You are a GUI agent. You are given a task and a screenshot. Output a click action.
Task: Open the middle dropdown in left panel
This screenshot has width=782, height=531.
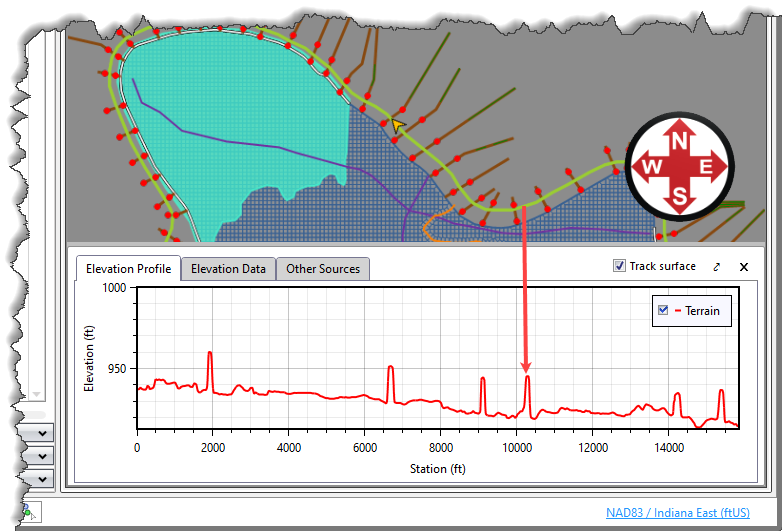[42, 456]
